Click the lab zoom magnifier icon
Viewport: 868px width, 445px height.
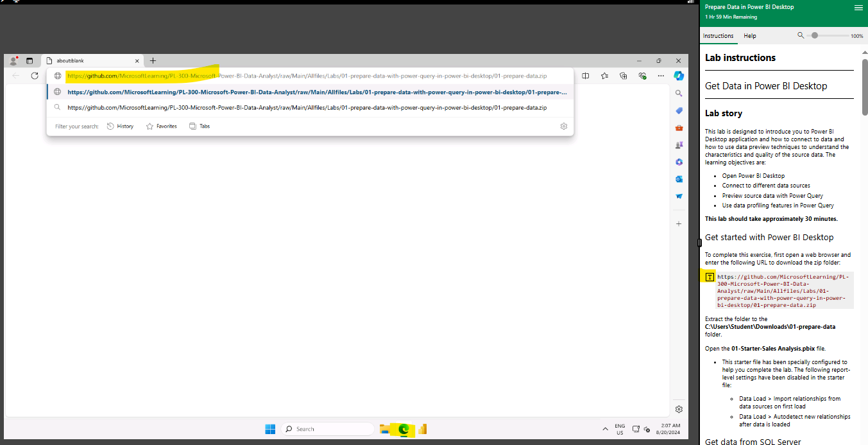point(801,35)
